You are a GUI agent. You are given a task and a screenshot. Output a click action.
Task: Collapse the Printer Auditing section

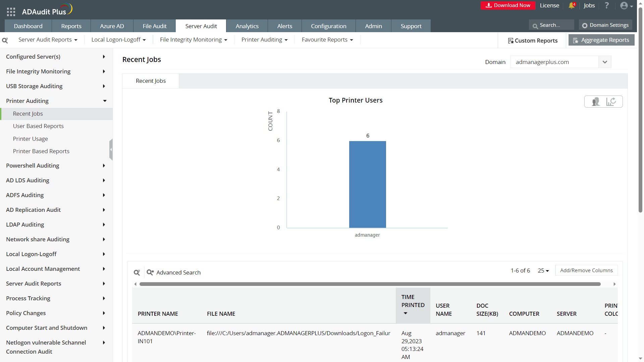pos(105,101)
